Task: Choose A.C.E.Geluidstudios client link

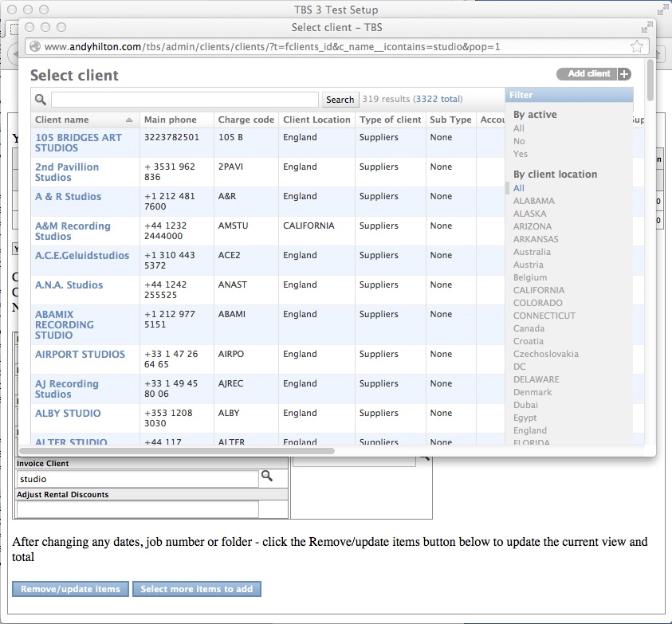Action: click(82, 256)
